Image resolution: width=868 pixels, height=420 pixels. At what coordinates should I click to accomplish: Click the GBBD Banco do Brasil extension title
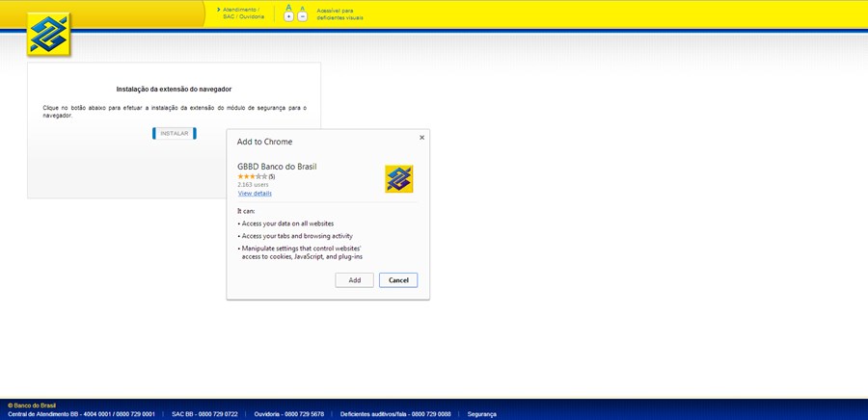click(x=277, y=167)
